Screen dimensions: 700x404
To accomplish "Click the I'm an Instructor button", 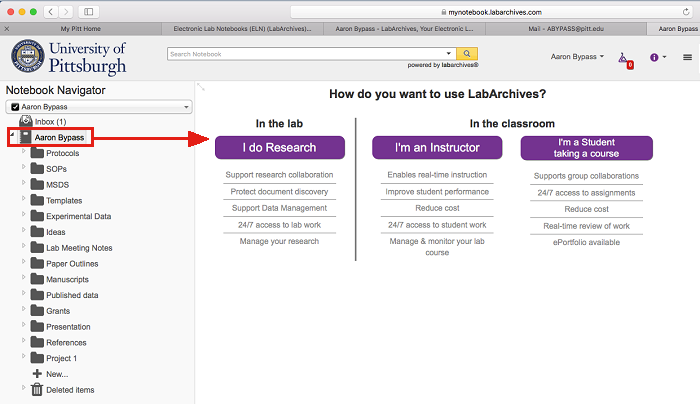I will [437, 148].
